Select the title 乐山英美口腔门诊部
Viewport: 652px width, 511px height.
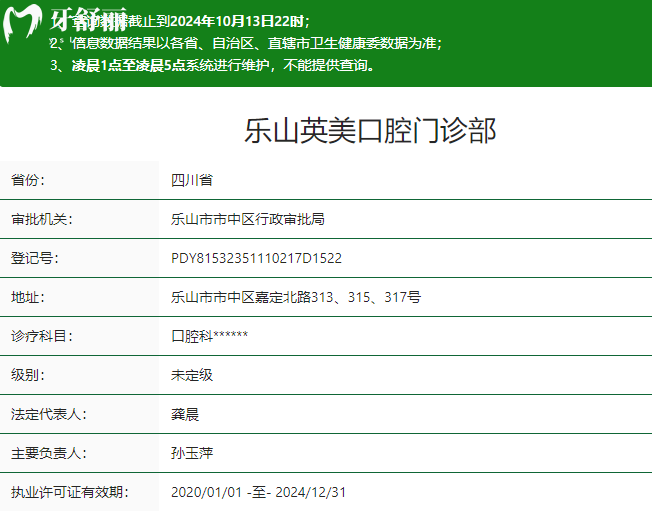point(370,131)
